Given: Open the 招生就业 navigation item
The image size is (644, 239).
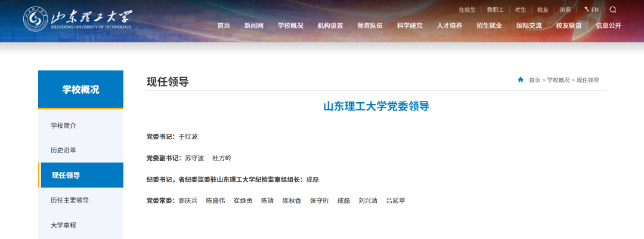Looking at the screenshot, I should click(x=489, y=26).
